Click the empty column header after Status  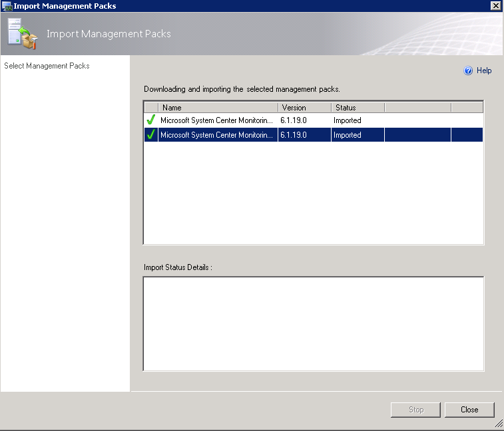pyautogui.click(x=418, y=108)
